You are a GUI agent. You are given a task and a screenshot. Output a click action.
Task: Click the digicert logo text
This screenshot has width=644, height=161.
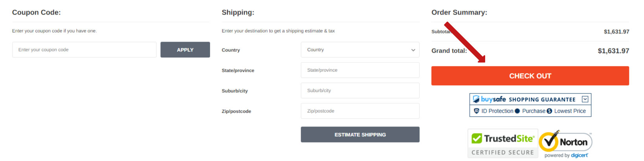580,156
